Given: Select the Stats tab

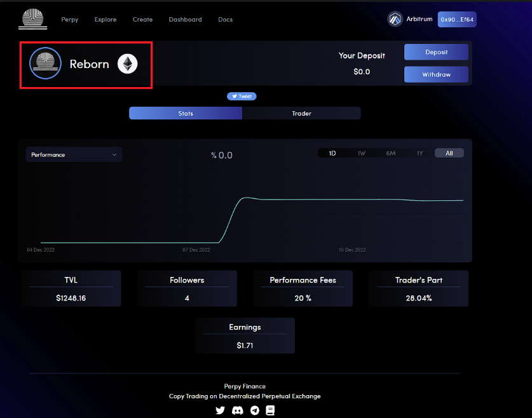Looking at the screenshot, I should (185, 113).
